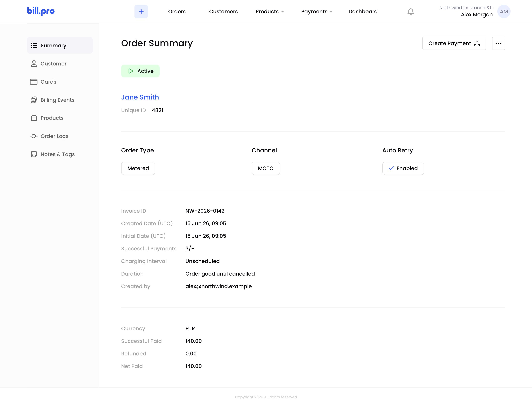Select Notes & Tags in the sidebar
The width and height of the screenshot is (532, 405).
tap(60, 154)
